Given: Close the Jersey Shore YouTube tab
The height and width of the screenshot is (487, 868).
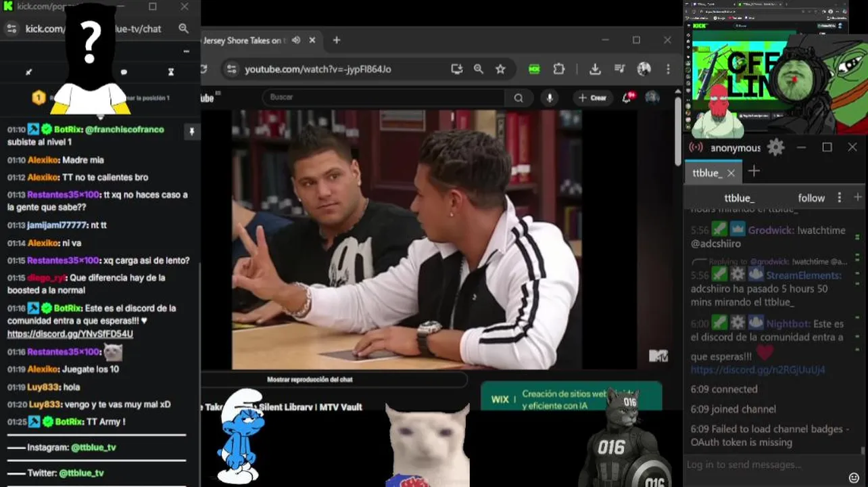Looking at the screenshot, I should pos(312,41).
